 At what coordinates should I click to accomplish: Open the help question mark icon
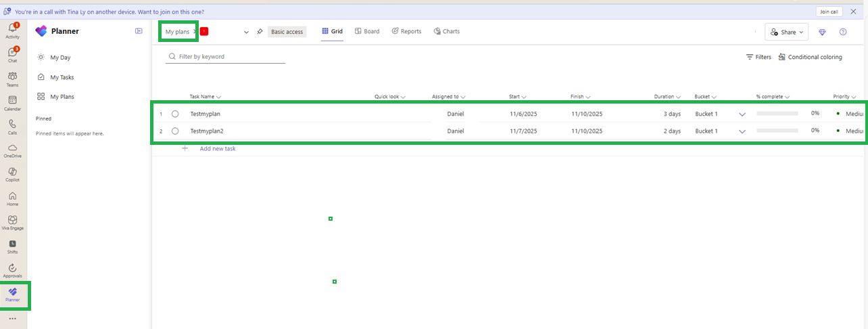[843, 32]
